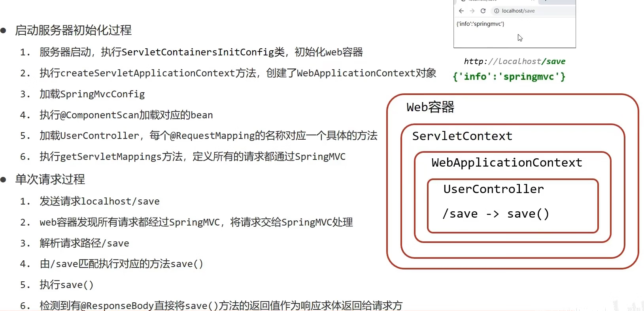Click the browser forward arrow
The width and height of the screenshot is (644, 311).
click(472, 11)
